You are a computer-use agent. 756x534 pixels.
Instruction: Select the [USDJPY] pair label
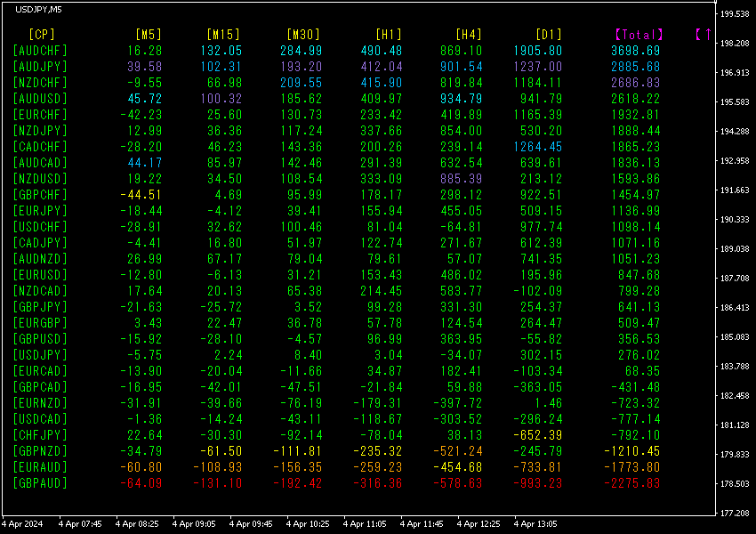coord(40,355)
